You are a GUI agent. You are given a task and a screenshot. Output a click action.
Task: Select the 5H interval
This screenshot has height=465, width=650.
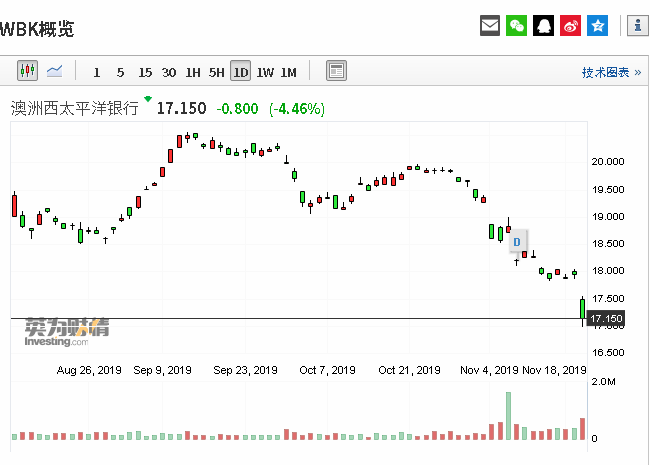(216, 73)
